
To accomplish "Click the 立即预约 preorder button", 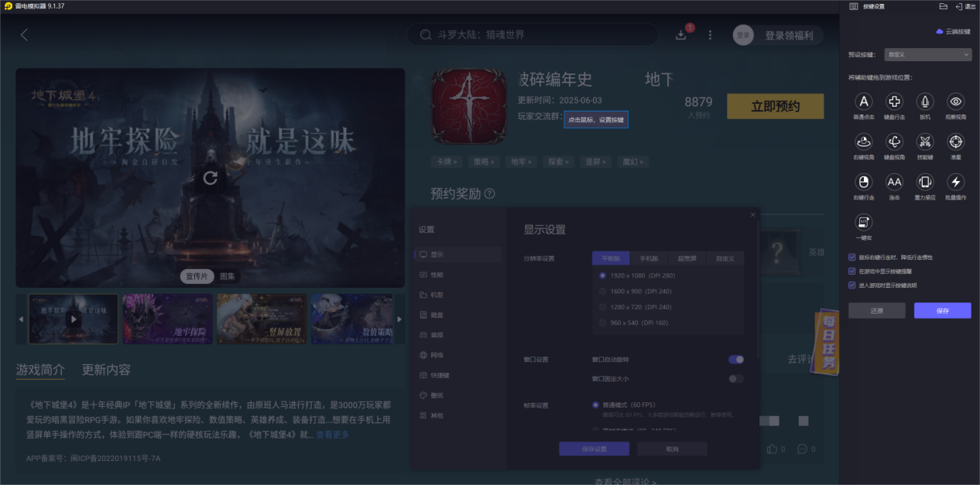I will click(775, 106).
